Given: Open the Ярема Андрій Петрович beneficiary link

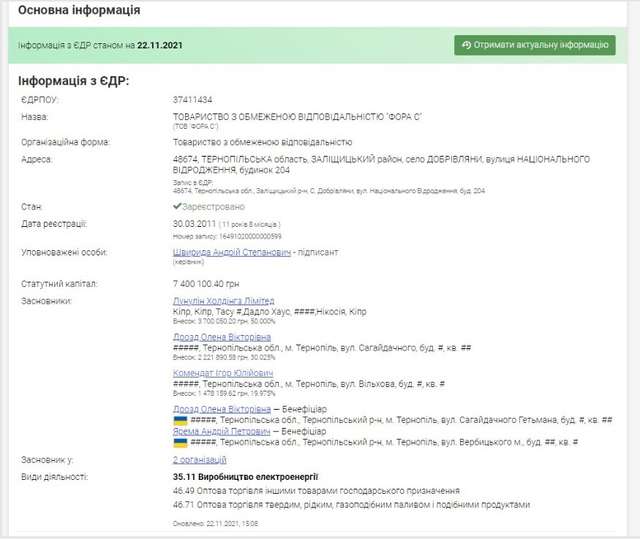Looking at the screenshot, I should (222, 430).
